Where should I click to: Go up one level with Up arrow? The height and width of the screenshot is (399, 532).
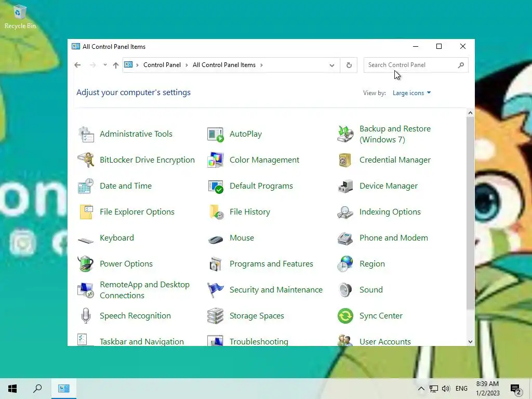[x=116, y=65]
